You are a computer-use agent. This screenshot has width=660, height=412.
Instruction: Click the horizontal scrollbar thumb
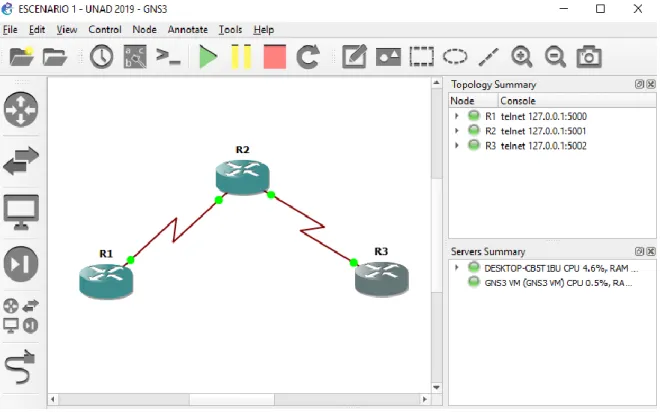(x=232, y=399)
